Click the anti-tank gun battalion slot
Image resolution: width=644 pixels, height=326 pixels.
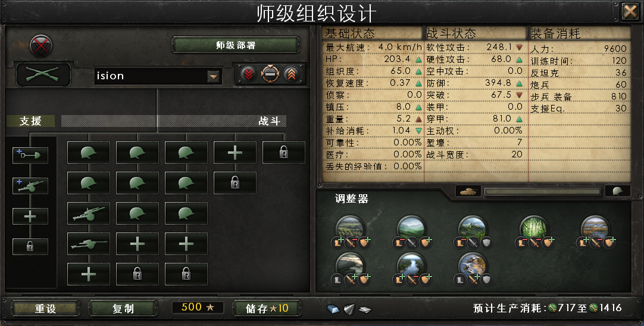pos(88,243)
